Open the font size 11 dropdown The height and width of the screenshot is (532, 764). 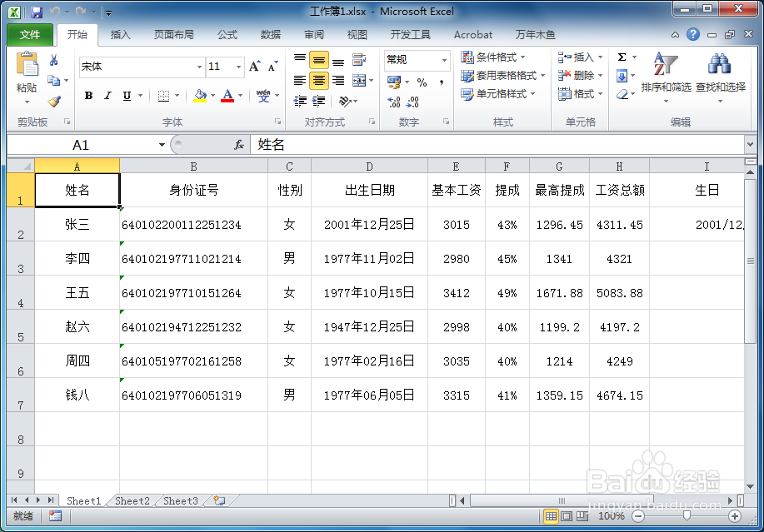point(238,67)
